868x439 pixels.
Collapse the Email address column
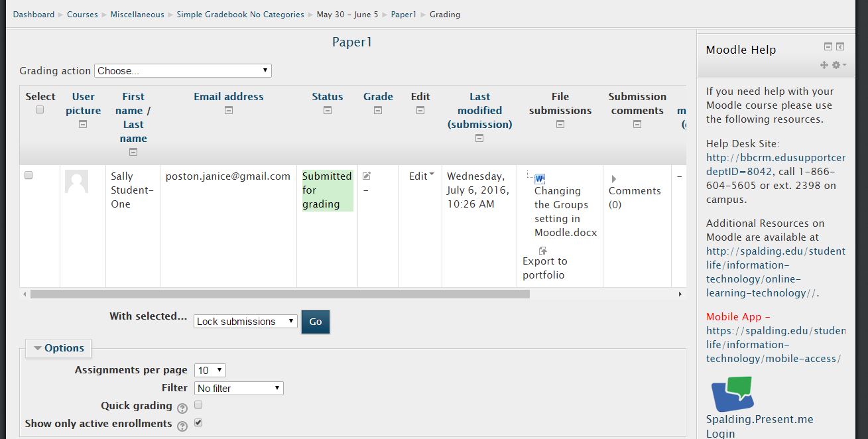click(x=229, y=111)
